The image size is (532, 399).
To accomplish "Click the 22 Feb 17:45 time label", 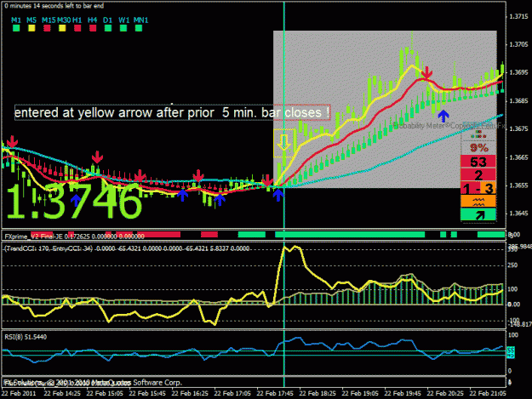I will tap(275, 393).
